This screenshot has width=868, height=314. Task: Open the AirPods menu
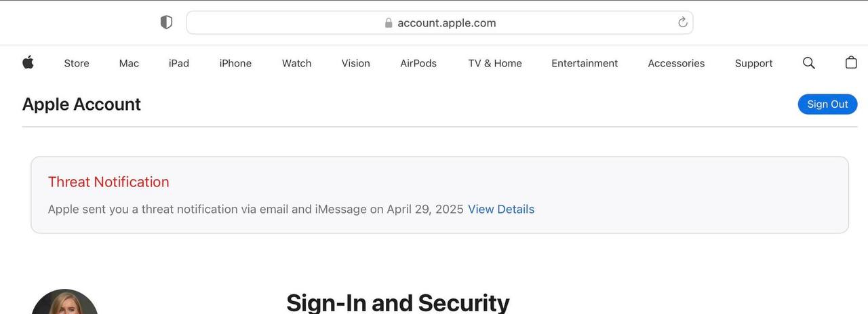tap(418, 63)
